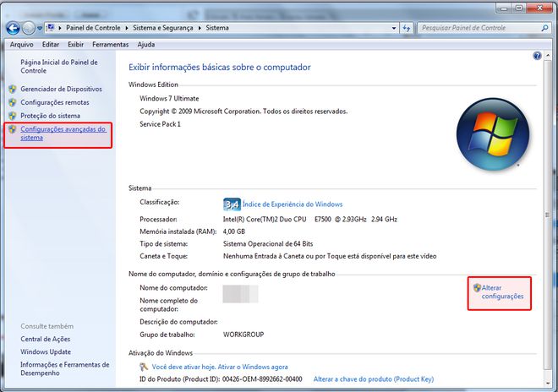Click the WORKGROUP value
The width and height of the screenshot is (558, 392).
pos(243,335)
